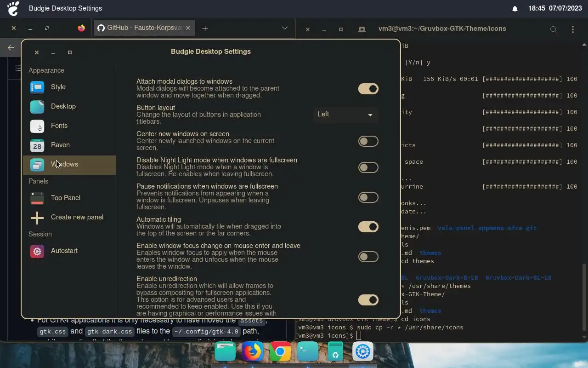Viewport: 588px width, 368px height.
Task: Select the pinned Firefox tab icon
Action: [x=81, y=28]
